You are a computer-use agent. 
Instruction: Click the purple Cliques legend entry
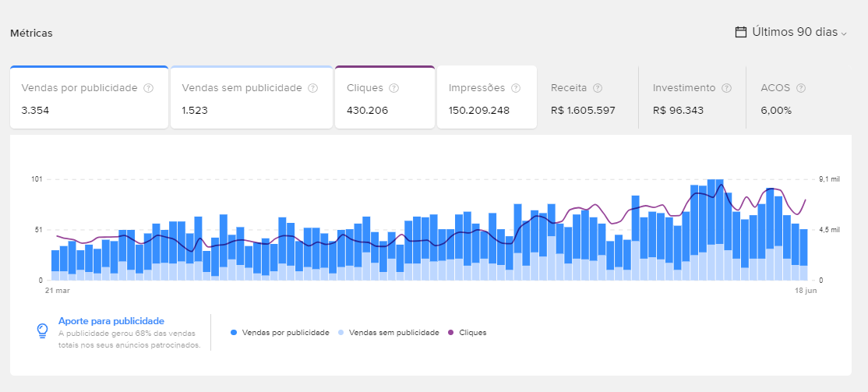pos(468,333)
